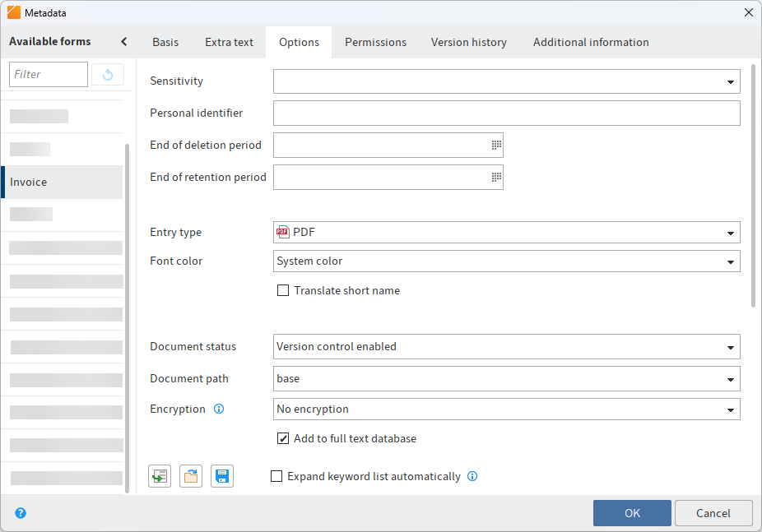Viewport: 762px width, 532px height.
Task: Open the Sensitivity dropdown
Action: [730, 81]
